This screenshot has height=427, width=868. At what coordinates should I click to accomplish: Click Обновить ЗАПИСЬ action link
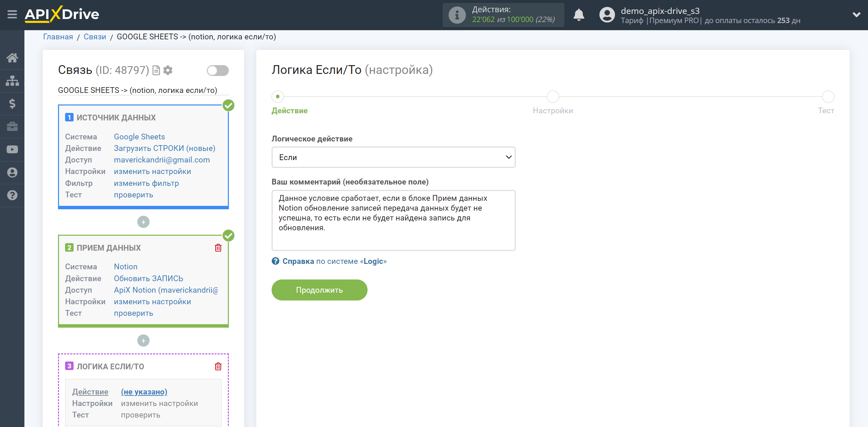[x=149, y=278]
